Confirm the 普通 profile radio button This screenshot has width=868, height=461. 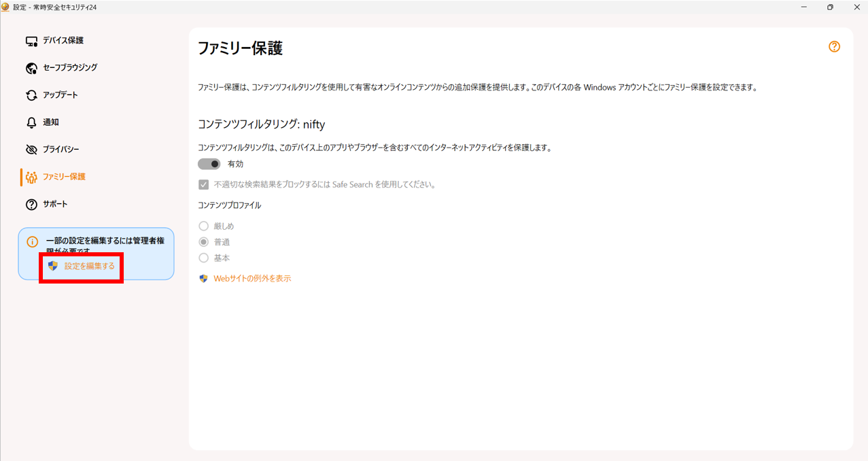(203, 241)
